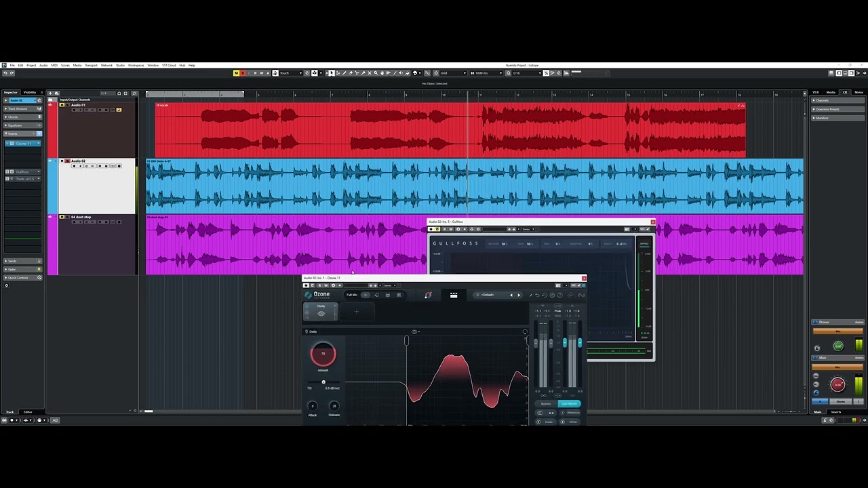Viewport: 868px width, 488px height.
Task: Expand the Equalizers inspector section
Action: [x=22, y=125]
